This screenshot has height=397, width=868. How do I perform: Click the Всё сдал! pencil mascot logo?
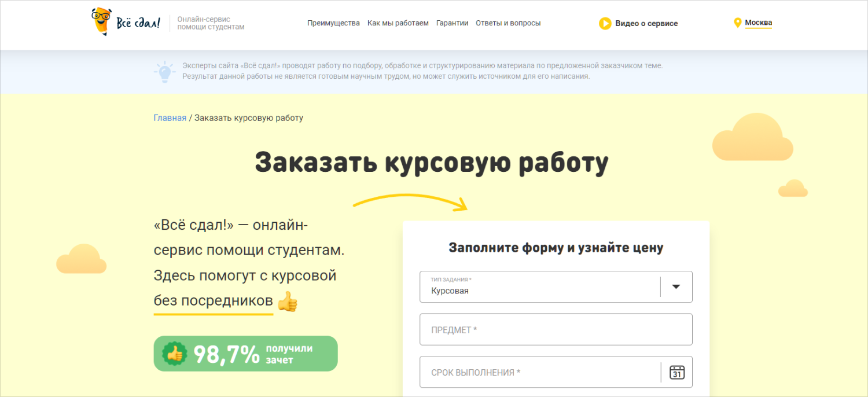[101, 22]
